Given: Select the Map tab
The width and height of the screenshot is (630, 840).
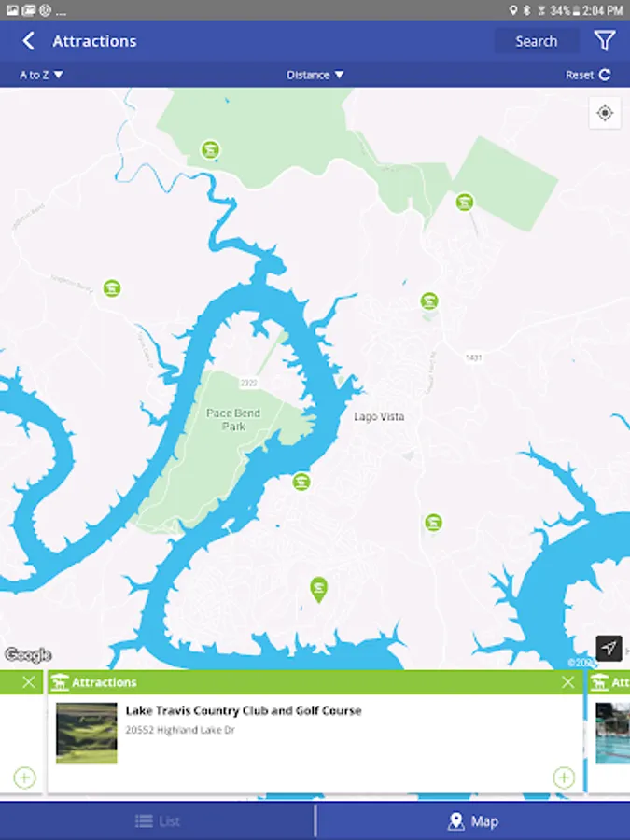Looking at the screenshot, I should pyautogui.click(x=473, y=820).
